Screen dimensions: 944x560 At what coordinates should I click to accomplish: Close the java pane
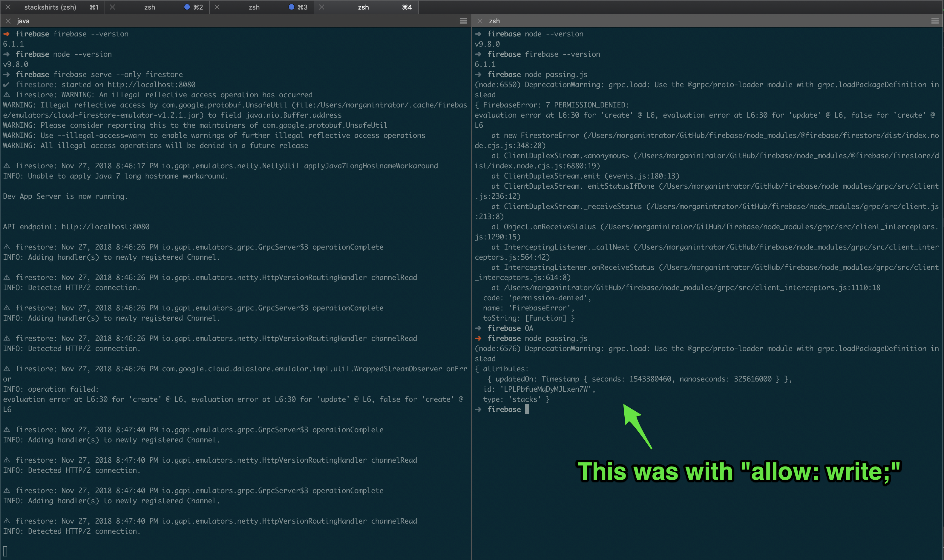pos(8,21)
